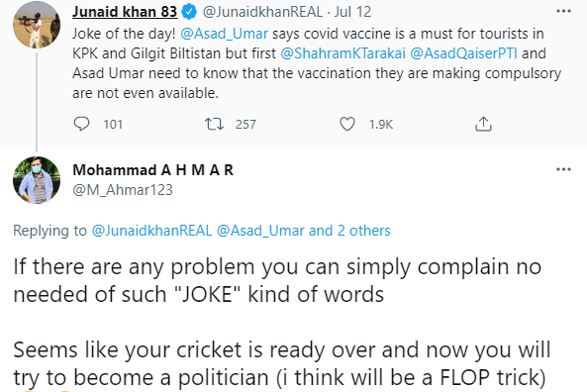Open the Junaid khan 83 display name

[125, 12]
